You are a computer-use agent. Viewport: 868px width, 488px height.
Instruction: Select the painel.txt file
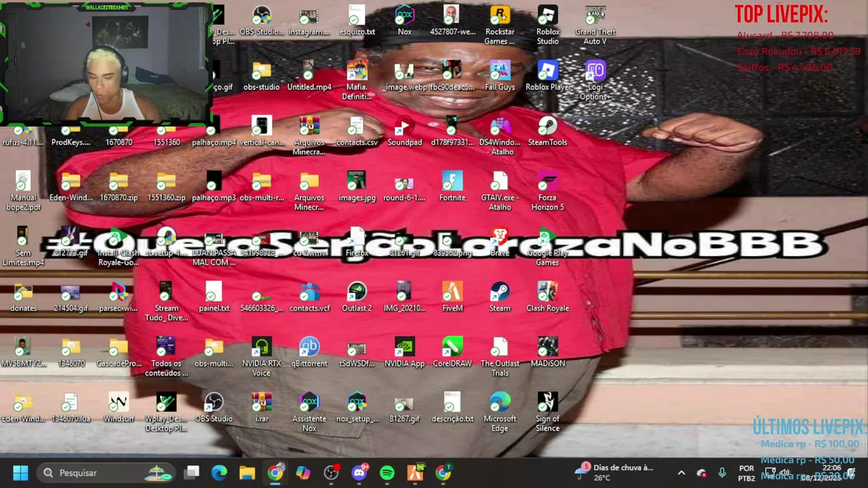(214, 298)
